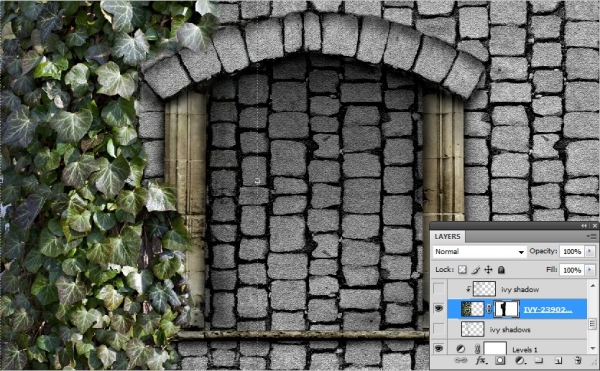Open the Layers panel options menu
This screenshot has width=600, height=371.
pyautogui.click(x=592, y=237)
